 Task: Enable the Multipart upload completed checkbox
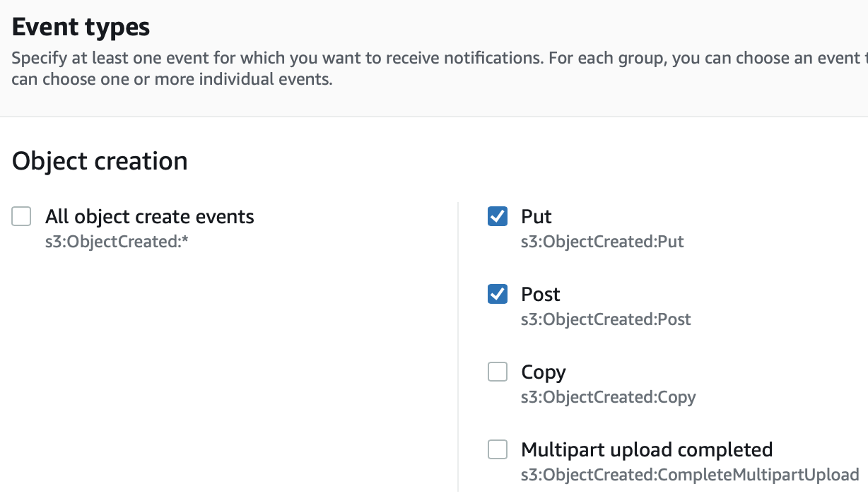click(498, 449)
